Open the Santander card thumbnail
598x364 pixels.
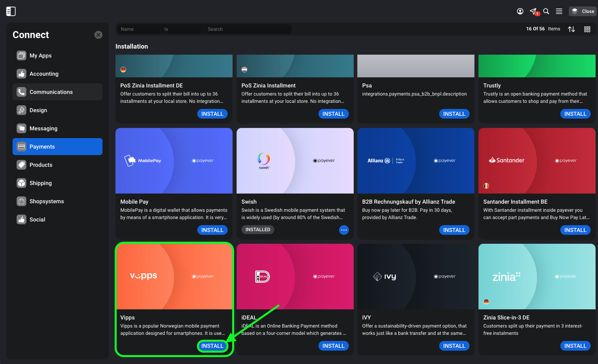[537, 161]
